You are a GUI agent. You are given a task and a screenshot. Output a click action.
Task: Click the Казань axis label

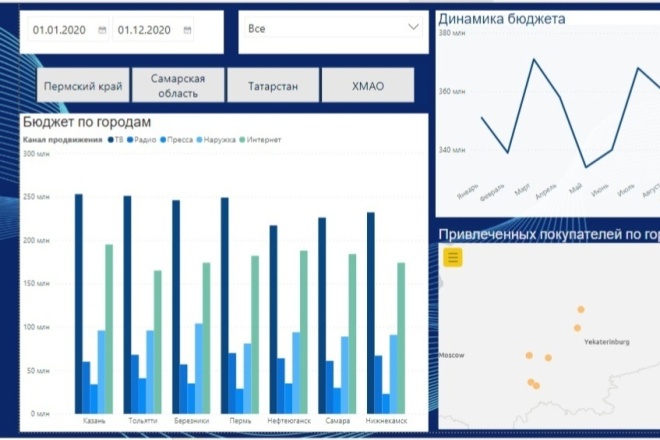[94, 421]
